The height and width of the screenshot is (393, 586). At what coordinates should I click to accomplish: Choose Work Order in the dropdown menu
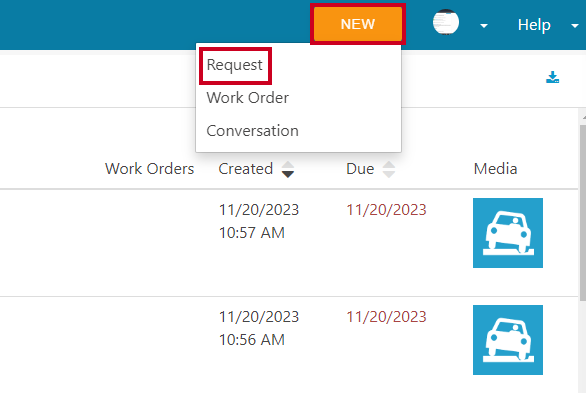point(247,98)
